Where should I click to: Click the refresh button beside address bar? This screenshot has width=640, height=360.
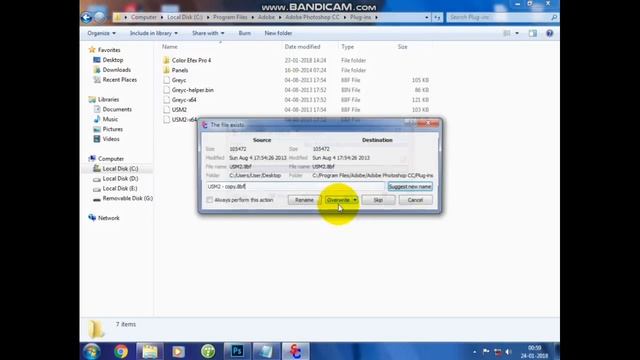437,18
